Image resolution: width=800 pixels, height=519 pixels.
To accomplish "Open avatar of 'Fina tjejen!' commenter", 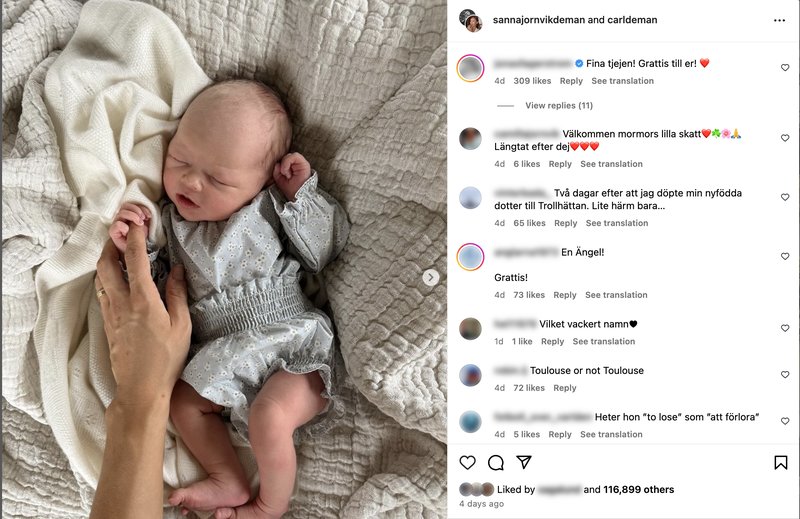I will [470, 68].
